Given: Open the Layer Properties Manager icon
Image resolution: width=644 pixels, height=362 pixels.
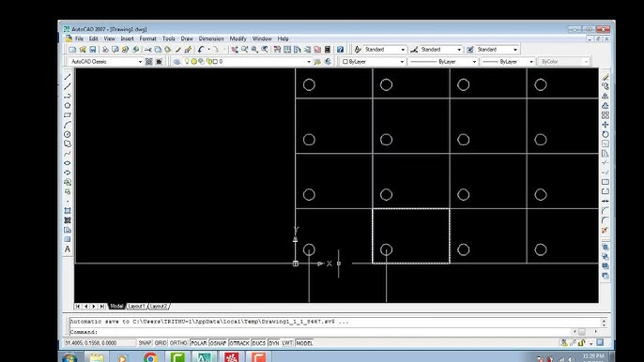Looking at the screenshot, I should 177,62.
